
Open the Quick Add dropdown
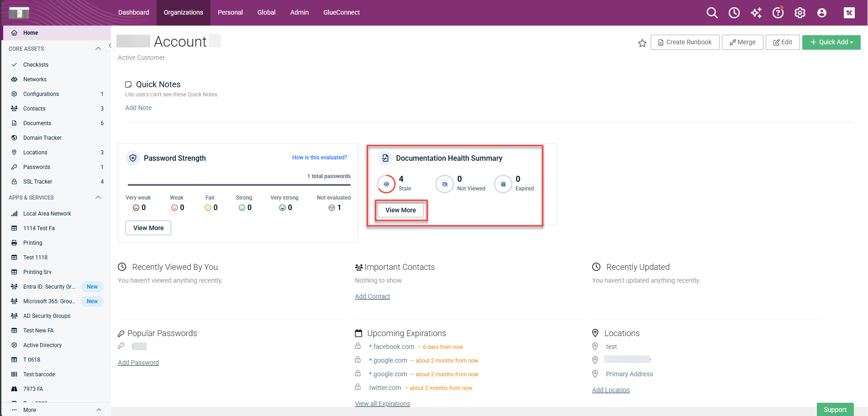click(831, 42)
